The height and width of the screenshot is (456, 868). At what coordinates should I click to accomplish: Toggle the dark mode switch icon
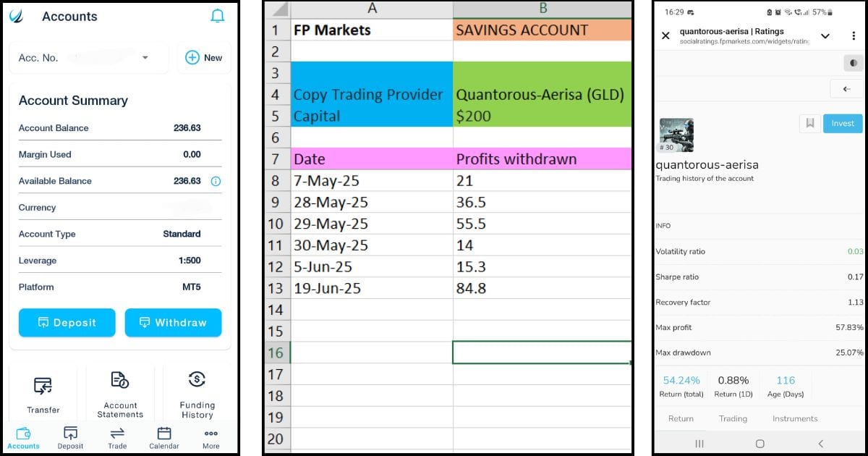tap(854, 63)
